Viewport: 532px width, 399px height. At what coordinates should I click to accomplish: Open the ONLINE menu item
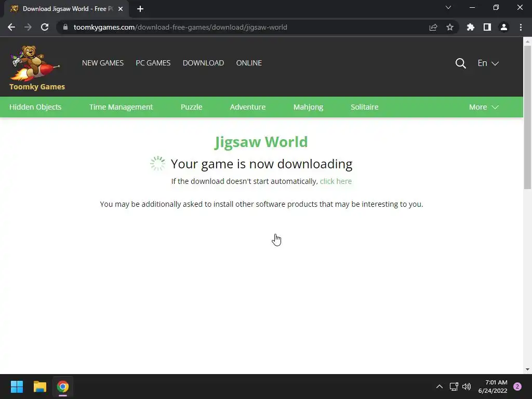[x=249, y=63]
